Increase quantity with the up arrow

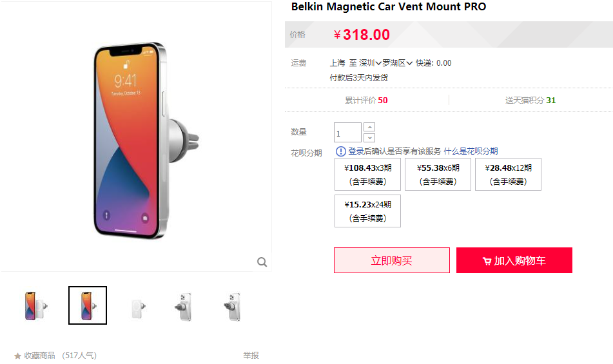click(x=369, y=127)
